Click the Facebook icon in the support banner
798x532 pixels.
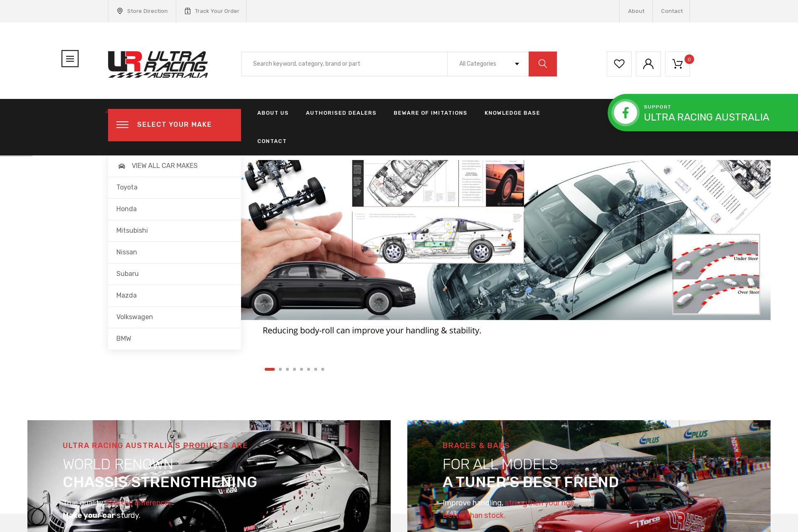click(x=625, y=113)
